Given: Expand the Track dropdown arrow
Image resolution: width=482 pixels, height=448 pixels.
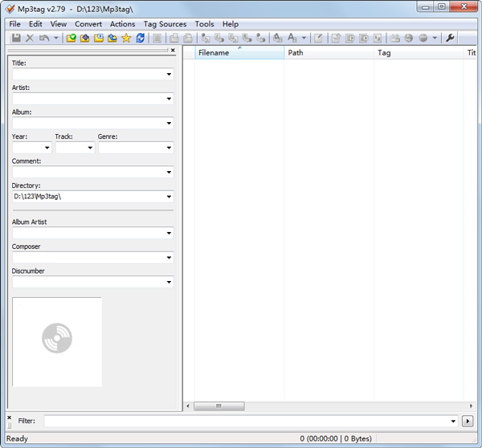Looking at the screenshot, I should coord(90,148).
